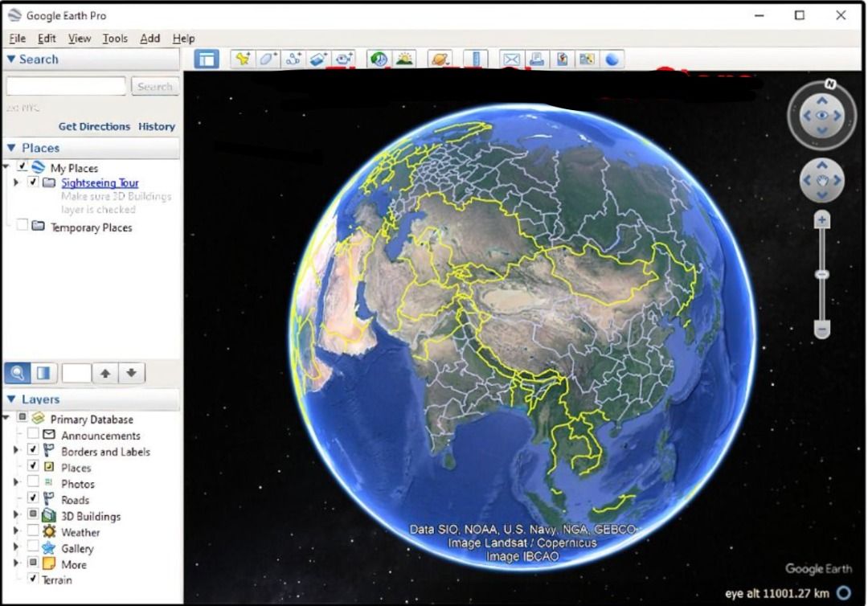
Task: Click inside the search text field
Action: pos(66,86)
